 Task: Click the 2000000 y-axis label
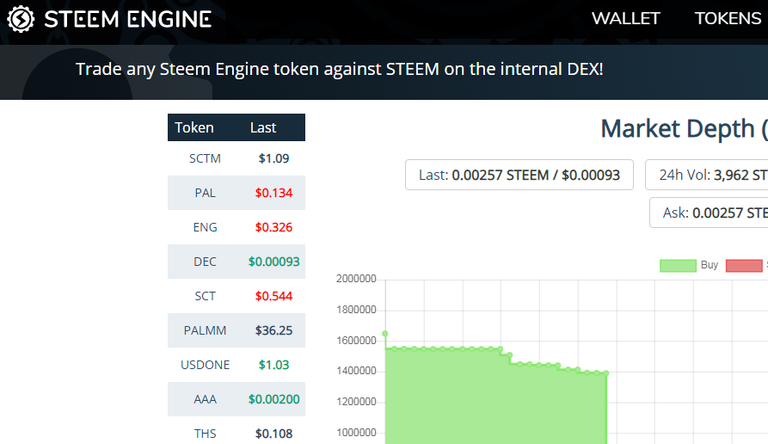point(356,279)
